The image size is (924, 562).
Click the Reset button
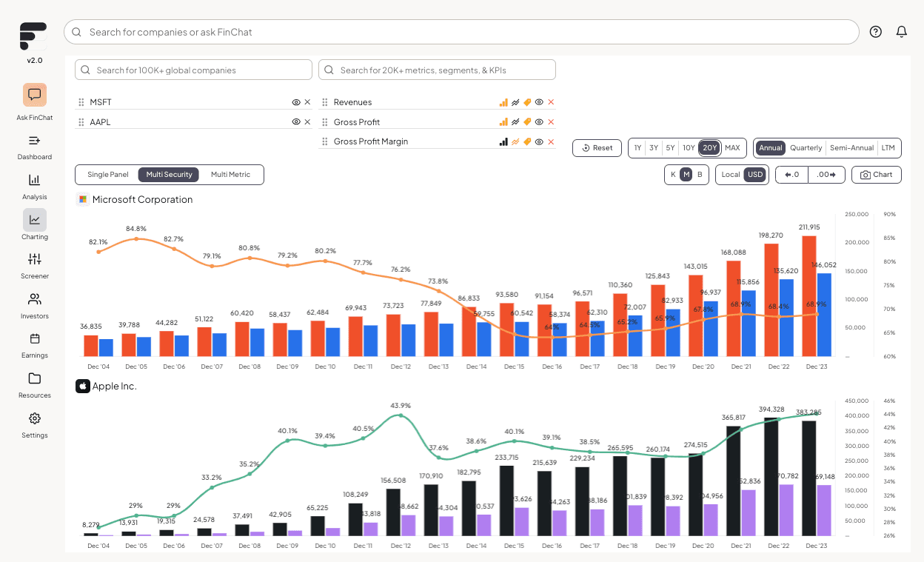(597, 148)
